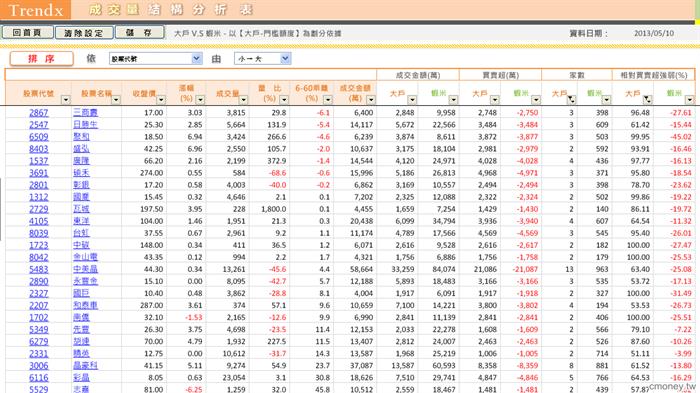Open filter arrow on 成交量 column
This screenshot has width=700, height=393.
pyautogui.click(x=243, y=100)
